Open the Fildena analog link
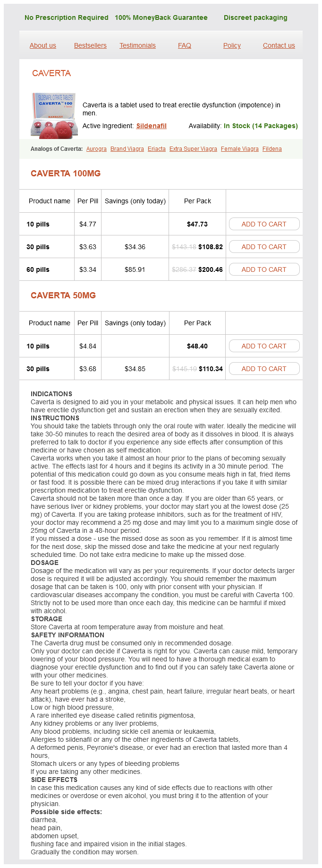 coord(272,149)
